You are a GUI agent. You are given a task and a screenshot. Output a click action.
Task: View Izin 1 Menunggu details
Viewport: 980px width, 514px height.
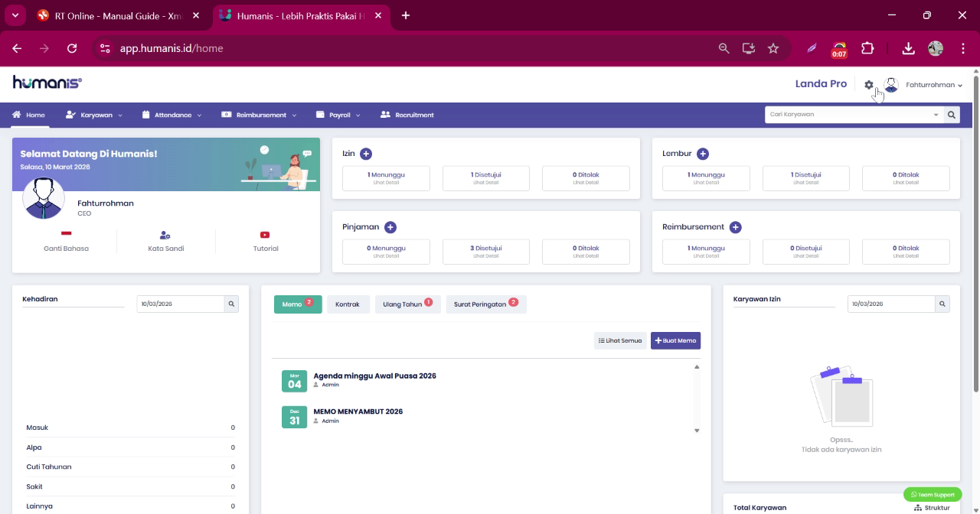tap(386, 178)
